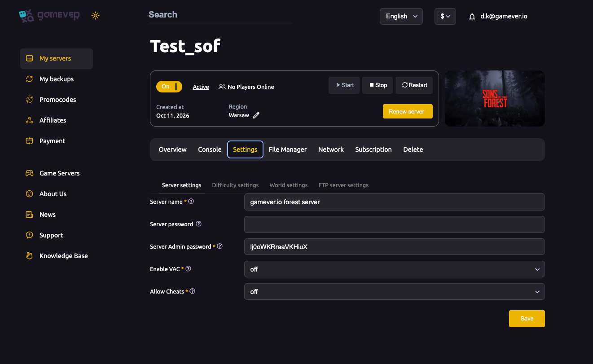
Task: Toggle light theme with the sun icon
Action: point(95,16)
